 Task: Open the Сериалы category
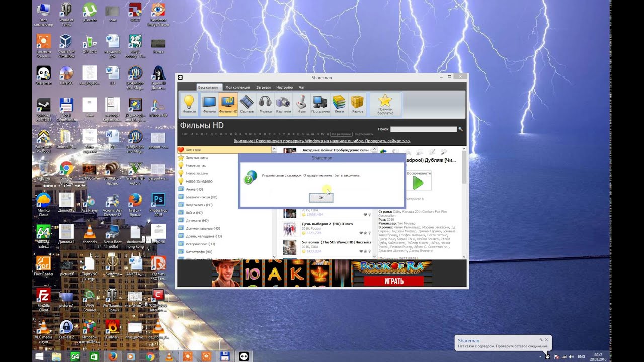247,104
